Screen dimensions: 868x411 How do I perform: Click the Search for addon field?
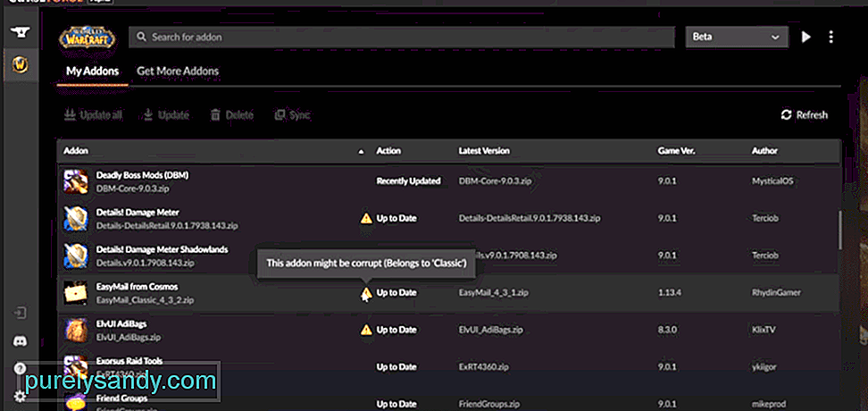402,38
